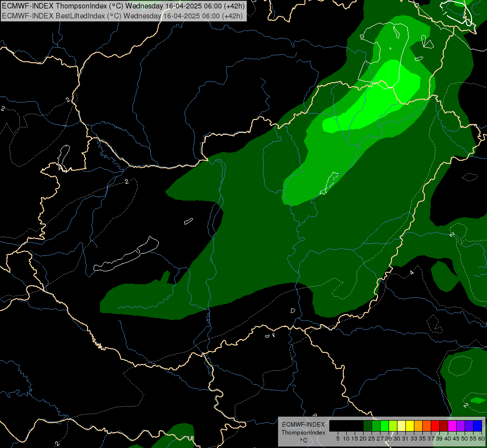Pick the pale yellow 30–31 legend swatch
Screen dimensions: 487x448
(x=401, y=426)
